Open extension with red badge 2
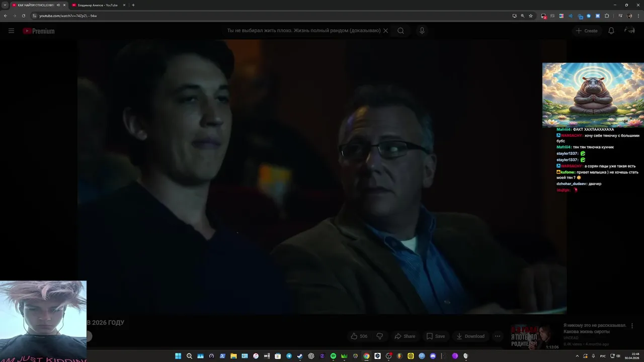644x362 pixels. (x=543, y=16)
